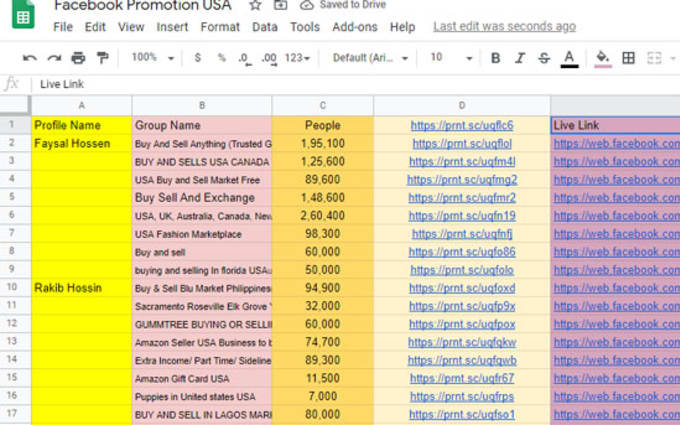Image resolution: width=680 pixels, height=425 pixels.
Task: Select the People header cell
Action: tap(323, 125)
